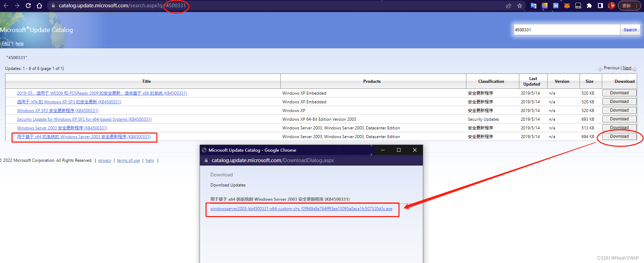Toggle the browser side panel
This screenshot has height=263, width=644.
[600, 6]
